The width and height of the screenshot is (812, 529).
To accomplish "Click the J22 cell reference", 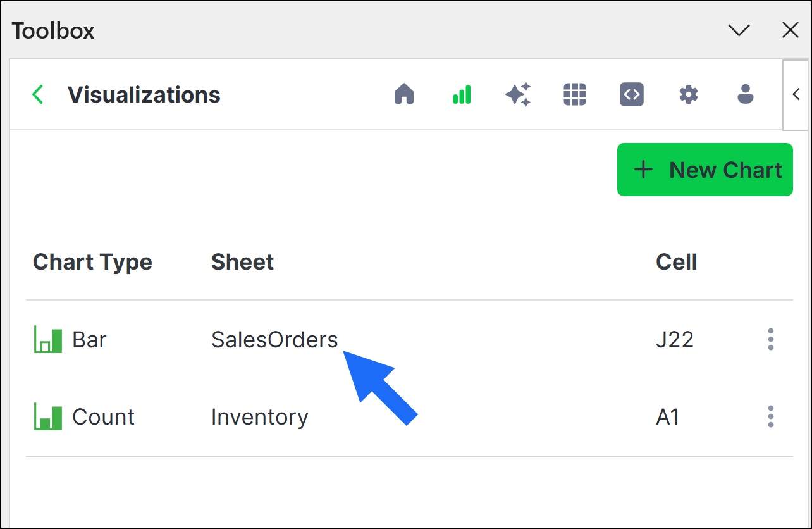I will (674, 340).
